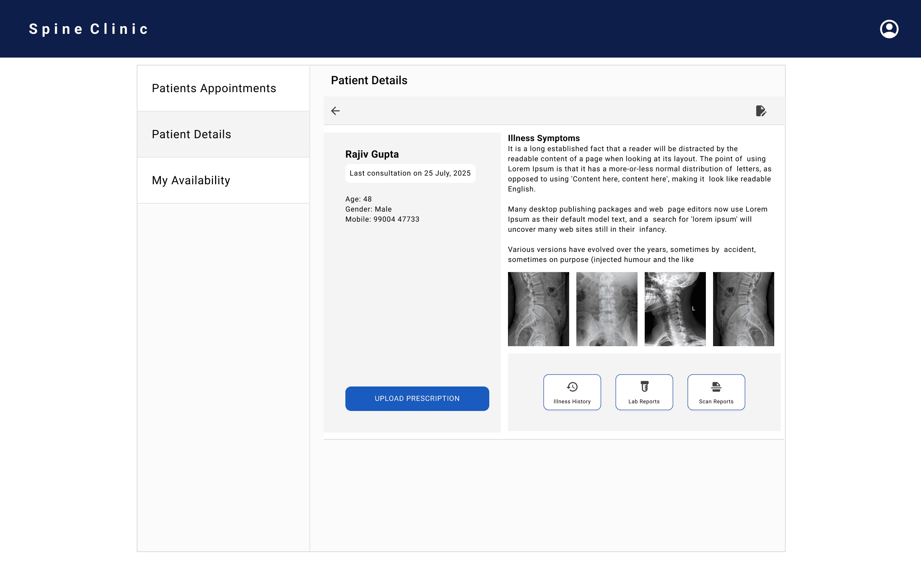Open the cervical neck X-ray thumbnail
921x588 pixels.
675,309
